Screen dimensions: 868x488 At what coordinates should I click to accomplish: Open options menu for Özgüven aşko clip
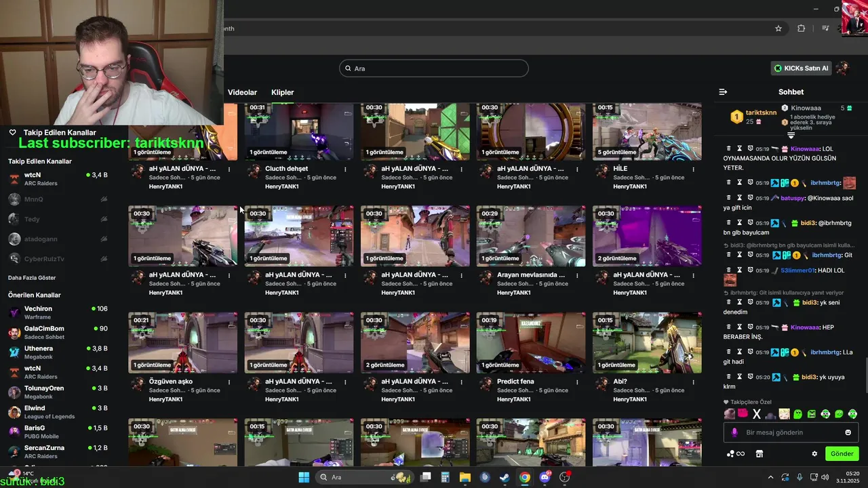pos(229,382)
